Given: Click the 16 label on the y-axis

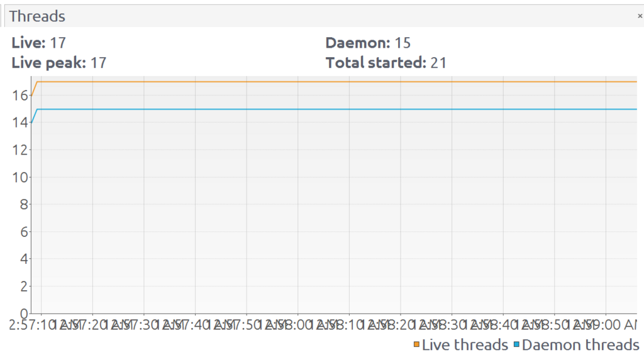Looking at the screenshot, I should tap(19, 96).
